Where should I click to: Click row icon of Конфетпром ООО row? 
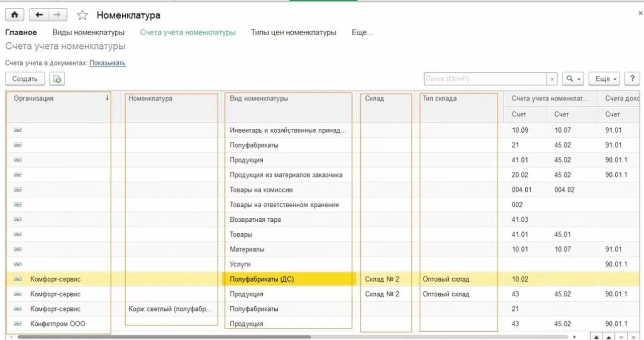(x=18, y=324)
